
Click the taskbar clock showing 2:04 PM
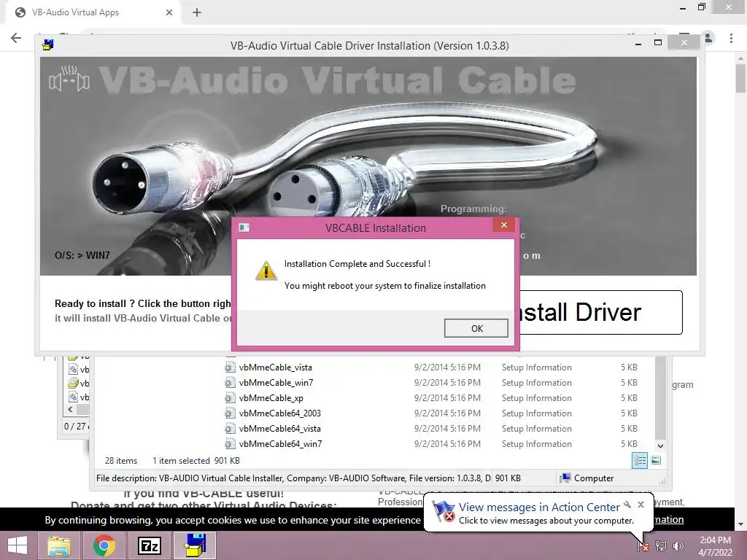[x=715, y=546]
